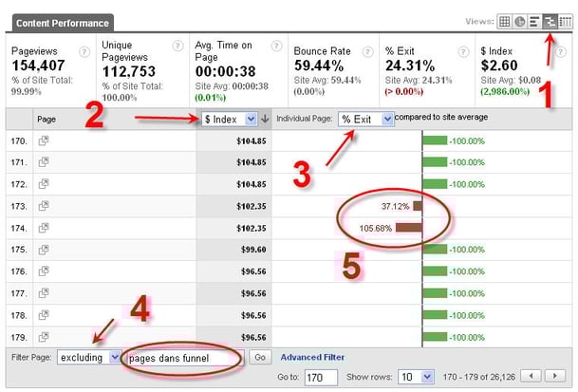
Task: Click the Go filter button
Action: 259,357
